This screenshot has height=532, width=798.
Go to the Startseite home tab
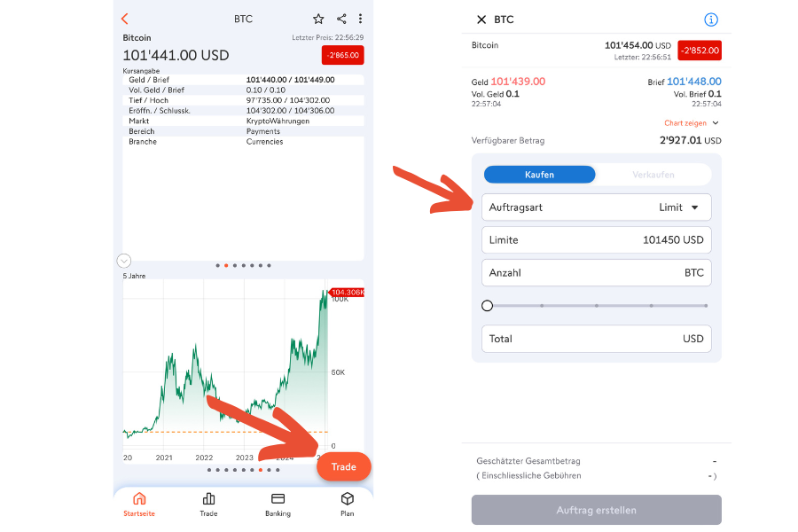coord(139,504)
